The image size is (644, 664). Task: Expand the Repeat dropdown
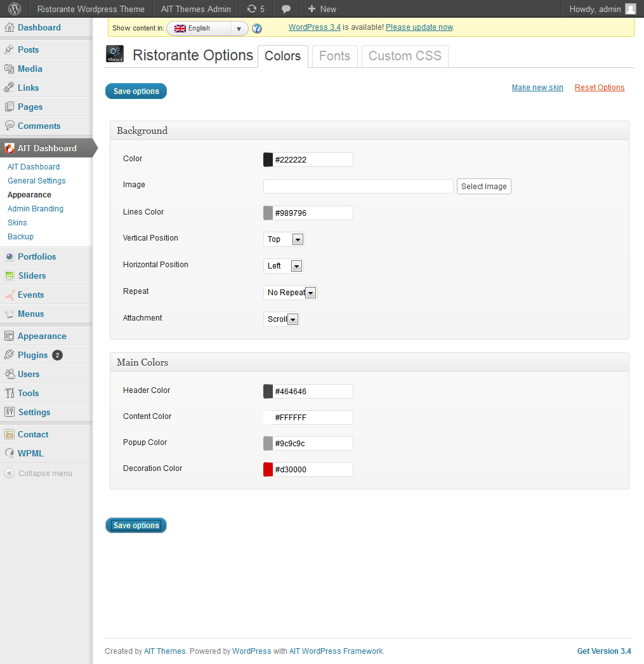pyautogui.click(x=290, y=293)
